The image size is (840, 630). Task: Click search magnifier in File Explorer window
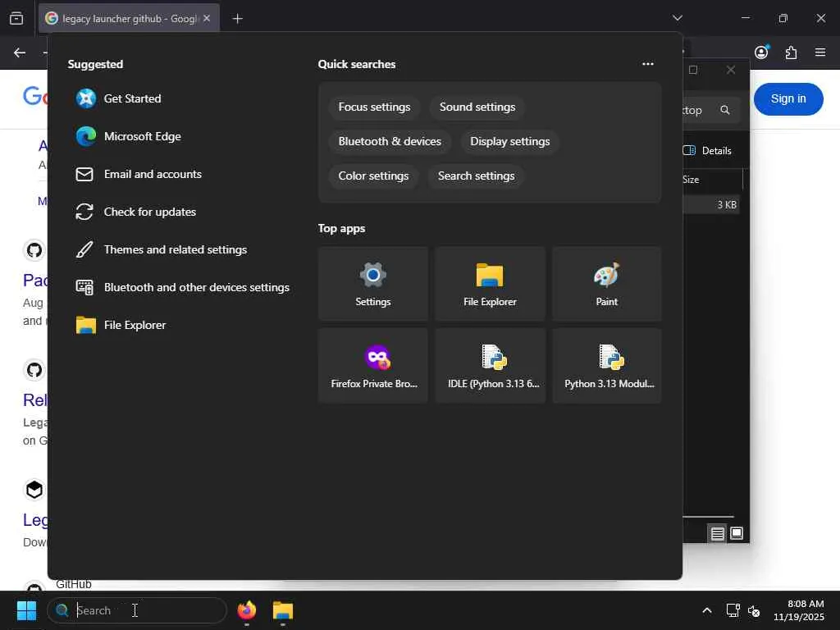725,111
